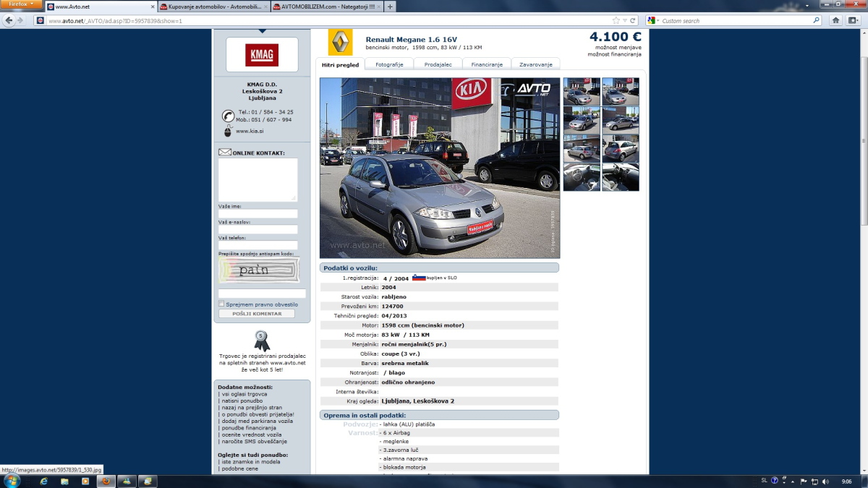Click the Custom search box
Viewport: 868px width, 488px height.
click(x=734, y=20)
